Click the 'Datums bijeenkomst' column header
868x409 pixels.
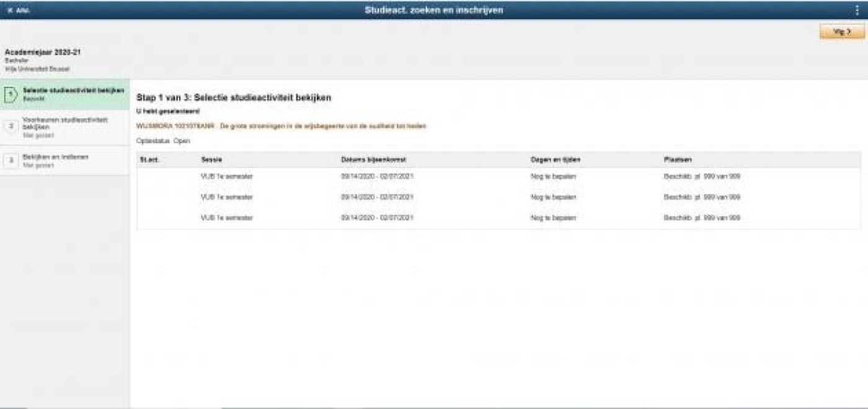(373, 160)
